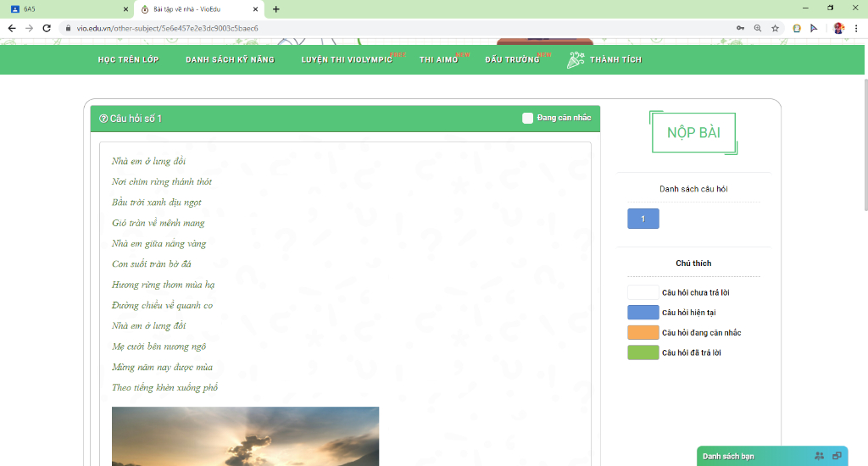
Task: Open DANH SÁCH KỸ NĂNG menu
Action: 230,60
